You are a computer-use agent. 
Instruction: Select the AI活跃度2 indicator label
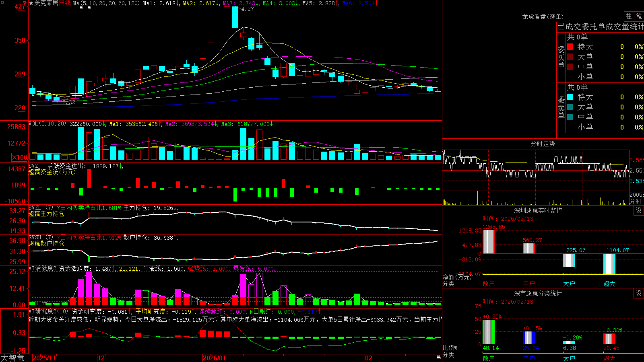pyautogui.click(x=43, y=269)
